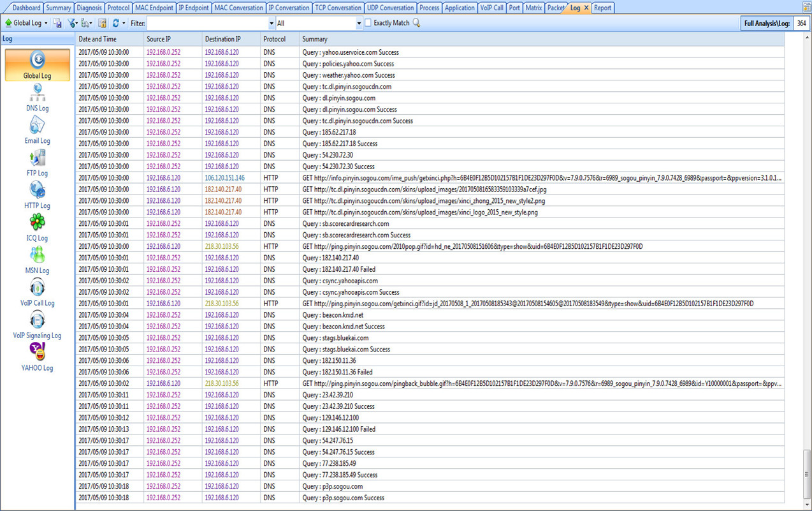The image size is (812, 511).
Task: Open the Application tab
Action: click(x=460, y=8)
